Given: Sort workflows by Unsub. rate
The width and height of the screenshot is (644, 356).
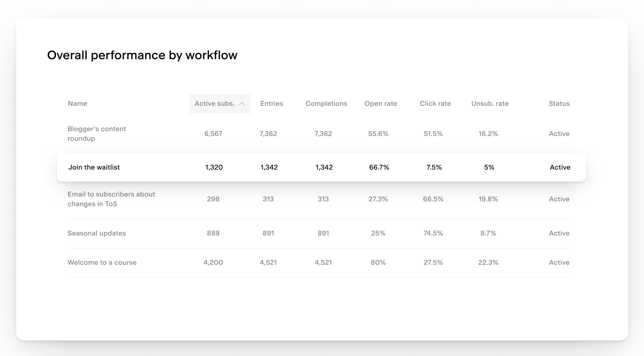Looking at the screenshot, I should click(490, 103).
